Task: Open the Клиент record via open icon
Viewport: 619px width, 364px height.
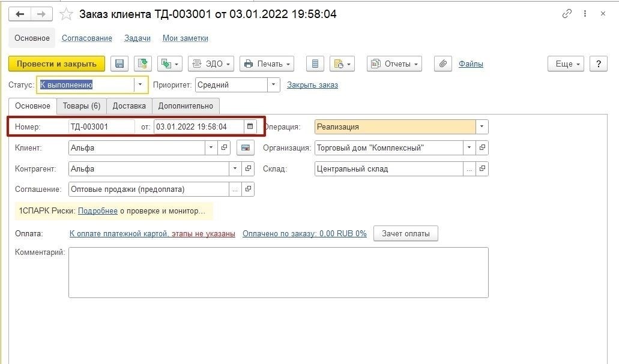Action: tap(224, 148)
